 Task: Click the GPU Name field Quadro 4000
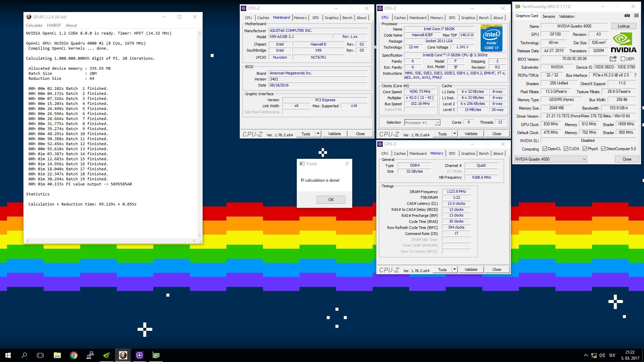574,26
